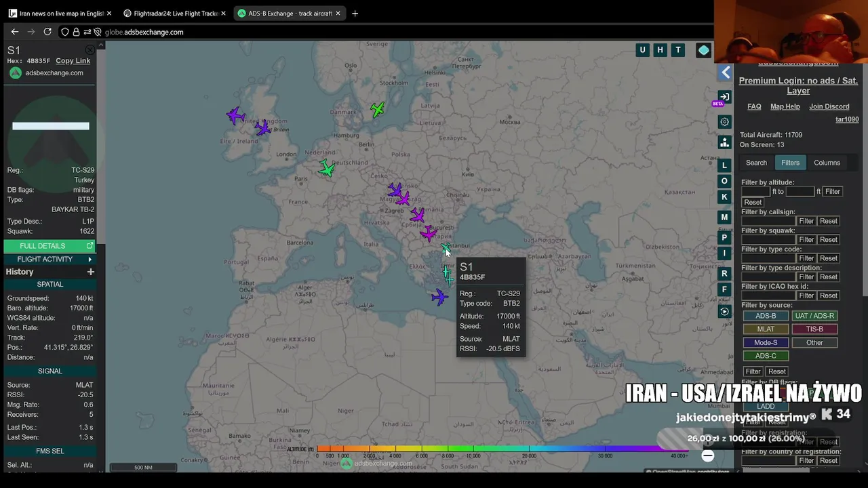Viewport: 868px width, 488px height.
Task: Toggle the M map button
Action: point(724,218)
